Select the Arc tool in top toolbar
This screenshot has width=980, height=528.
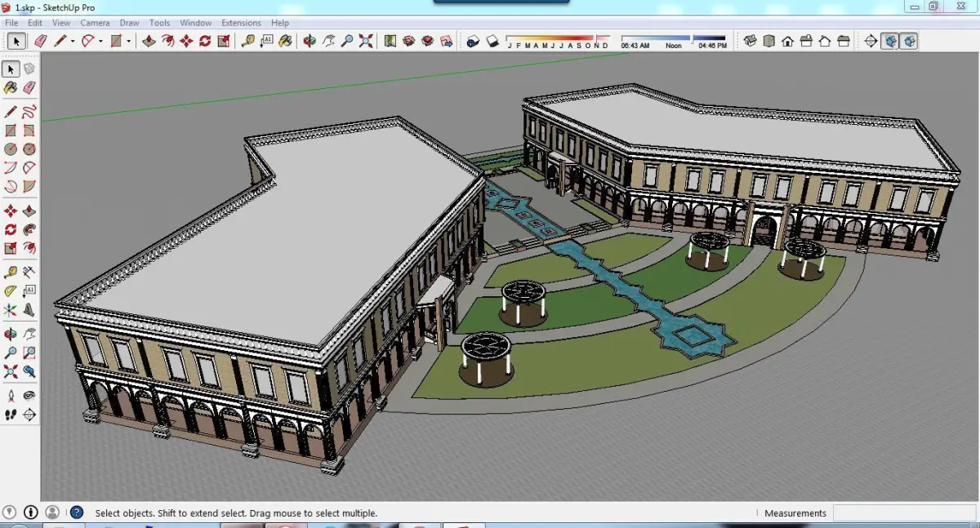(x=87, y=41)
